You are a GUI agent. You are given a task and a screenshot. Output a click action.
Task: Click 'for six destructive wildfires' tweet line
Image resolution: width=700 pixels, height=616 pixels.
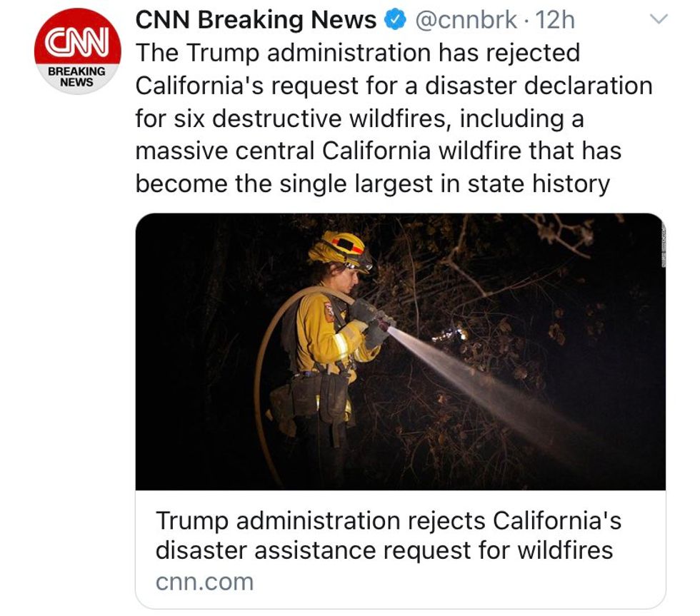pyautogui.click(x=359, y=118)
